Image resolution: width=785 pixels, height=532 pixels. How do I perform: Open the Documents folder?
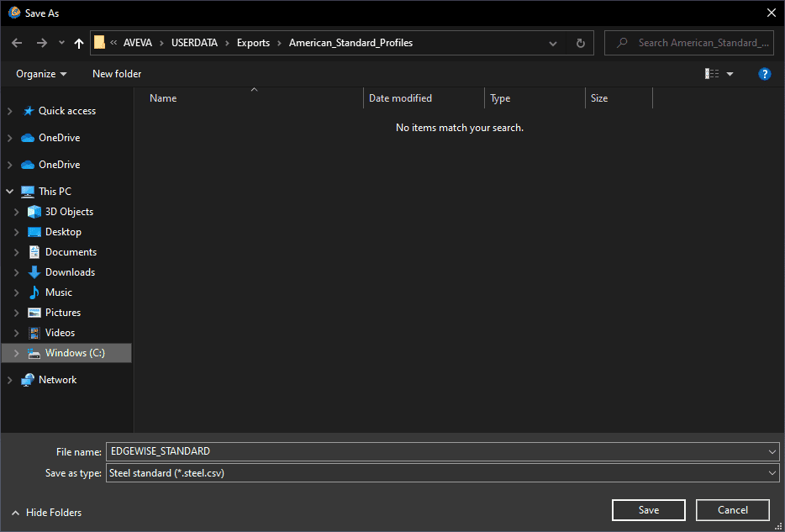click(71, 252)
